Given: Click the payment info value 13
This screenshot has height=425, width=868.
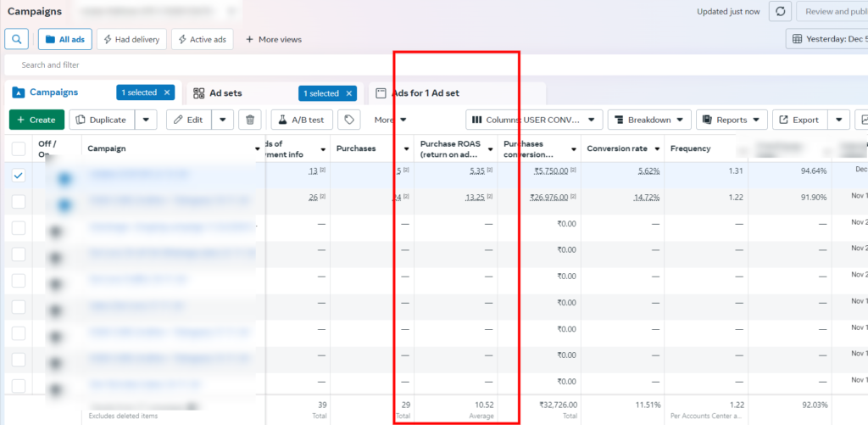Looking at the screenshot, I should coord(314,171).
